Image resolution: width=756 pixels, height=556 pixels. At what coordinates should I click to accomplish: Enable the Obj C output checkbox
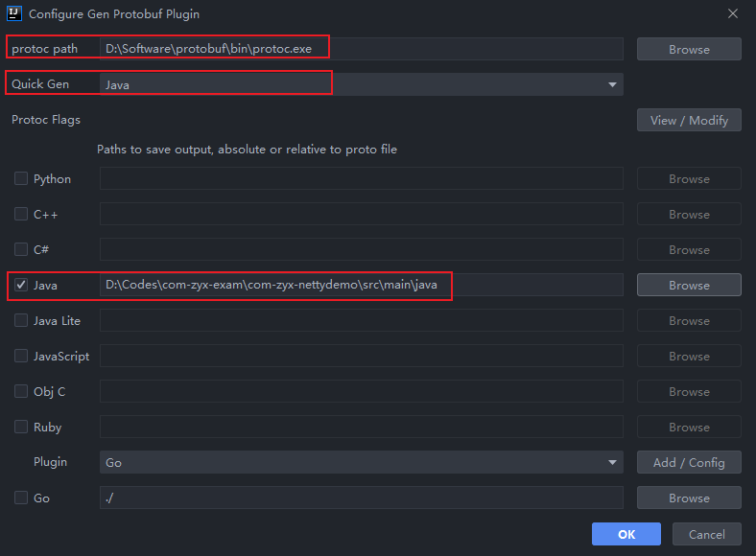click(x=21, y=391)
